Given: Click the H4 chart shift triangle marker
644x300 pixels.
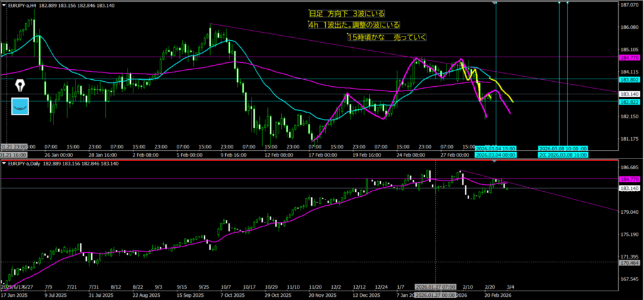Looking at the screenshot, I should (x=496, y=4).
